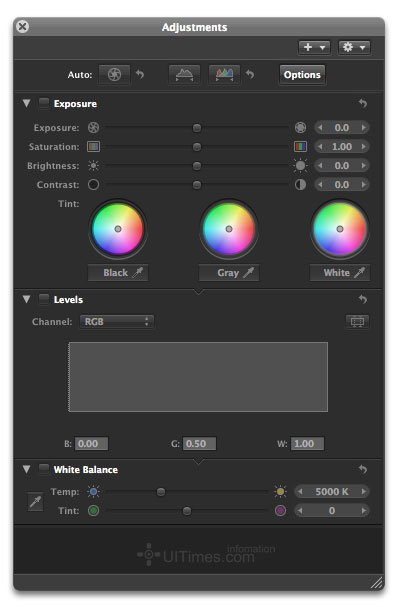Enable the Exposure adjustment checkbox
This screenshot has height=607, width=395.
[x=44, y=103]
